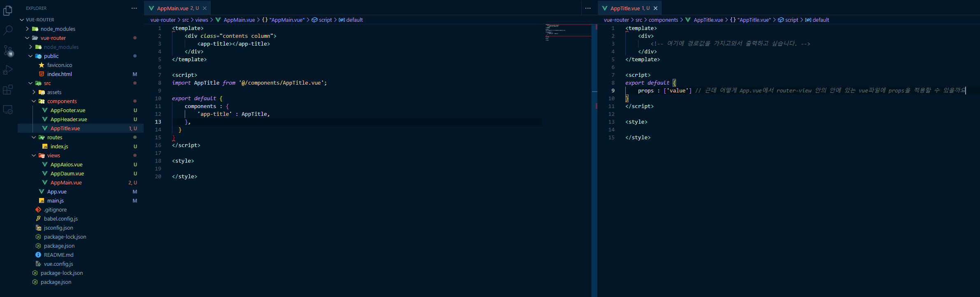Screen dimensions: 980x297
Task: Open left editor group more actions menu
Action: point(588,8)
